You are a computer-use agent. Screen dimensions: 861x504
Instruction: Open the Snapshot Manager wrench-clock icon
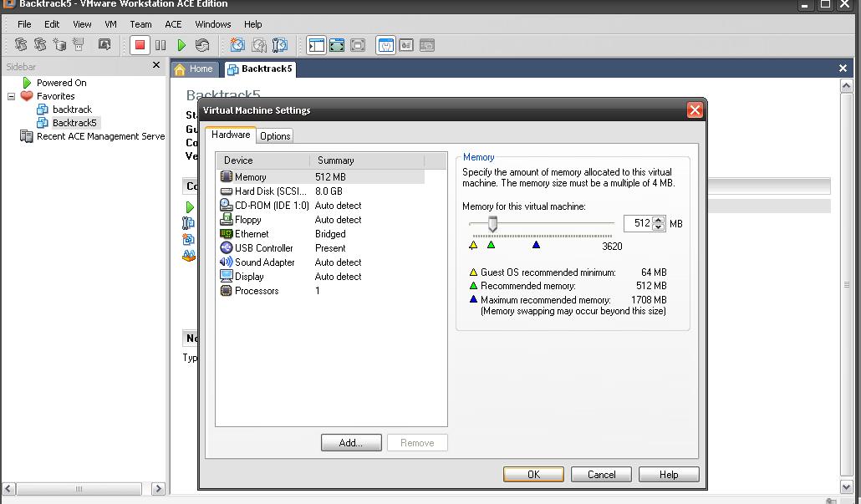pos(279,45)
